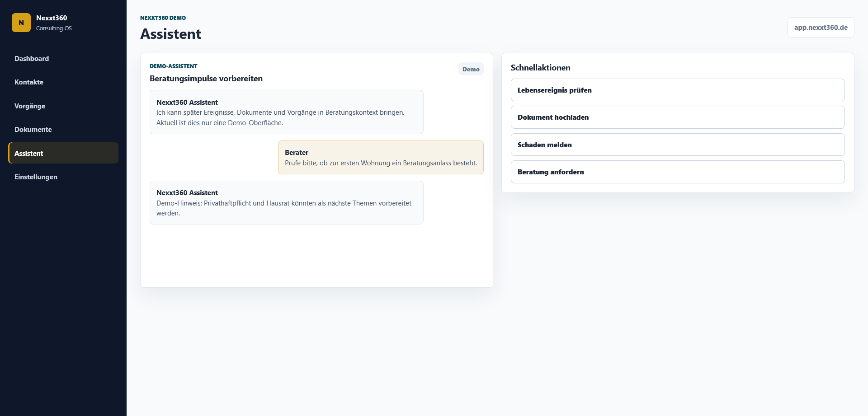This screenshot has width=868, height=416.
Task: Open Vorgänge from the sidebar
Action: pos(63,106)
